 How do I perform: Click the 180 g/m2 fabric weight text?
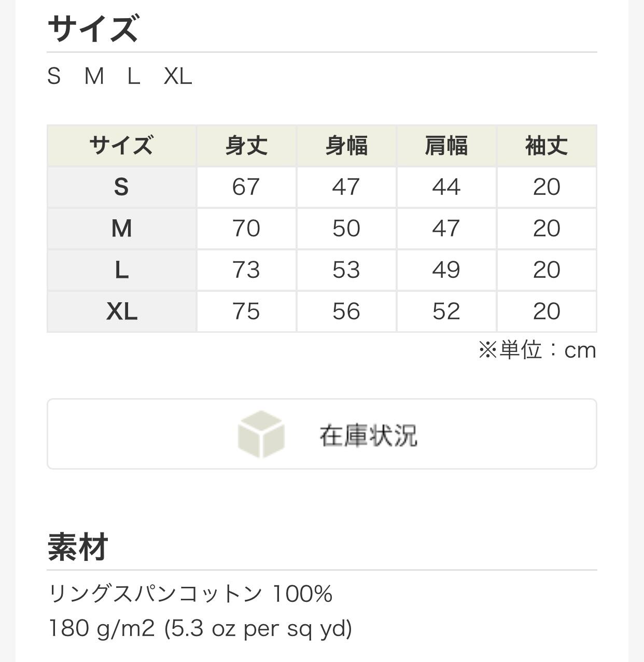pos(200,628)
